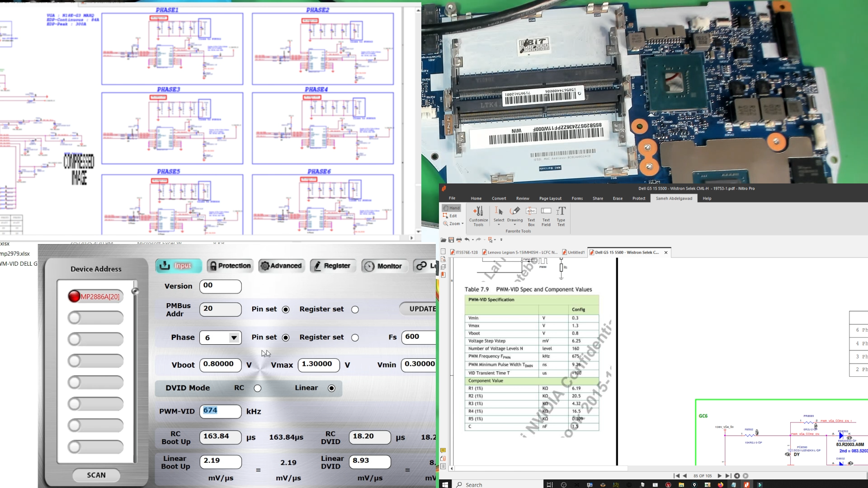Open the Undo history dropdown arrow
Image resolution: width=868 pixels, height=488 pixels.
click(x=473, y=240)
